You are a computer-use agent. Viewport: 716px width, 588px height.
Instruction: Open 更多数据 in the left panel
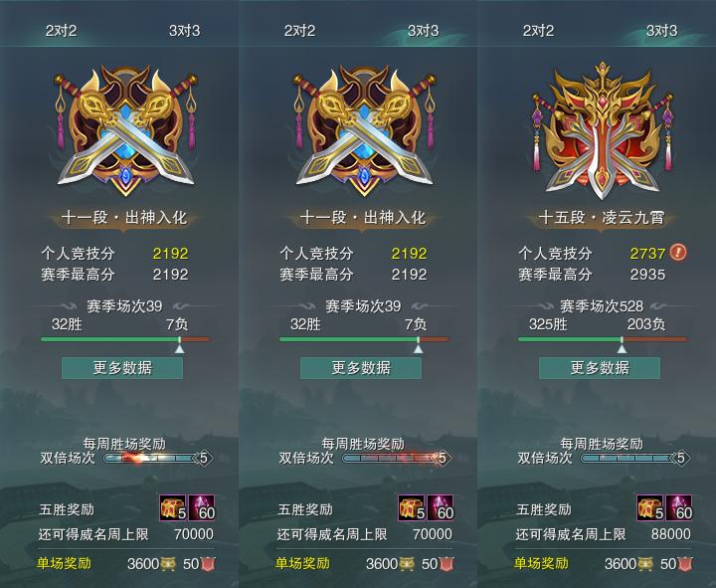(122, 368)
